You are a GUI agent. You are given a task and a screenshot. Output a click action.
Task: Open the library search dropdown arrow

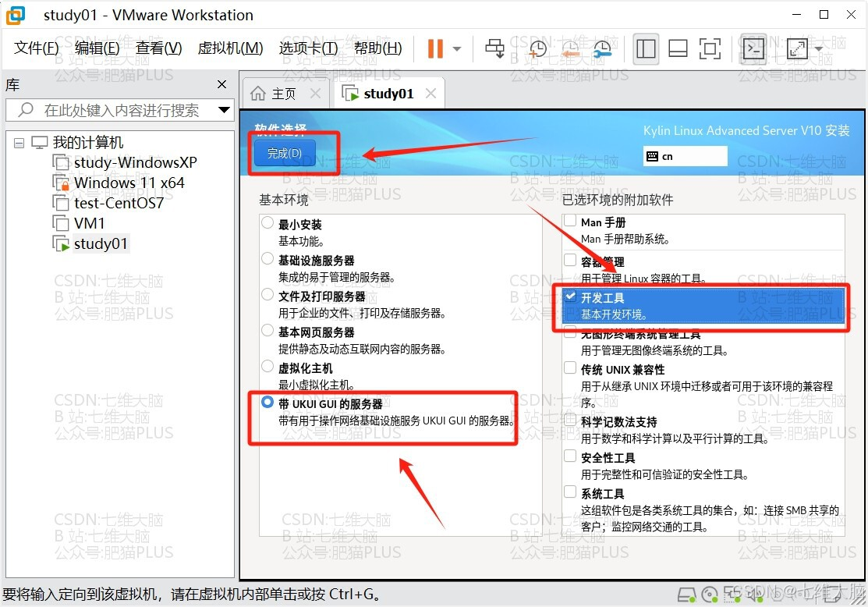224,110
